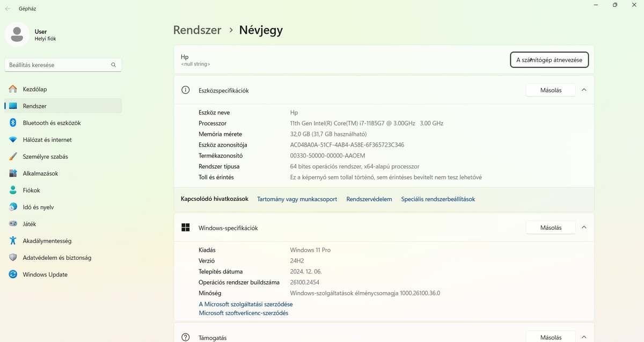The width and height of the screenshot is (644, 342).
Task: Navigate to Alkalmazások settings
Action: coord(63,173)
